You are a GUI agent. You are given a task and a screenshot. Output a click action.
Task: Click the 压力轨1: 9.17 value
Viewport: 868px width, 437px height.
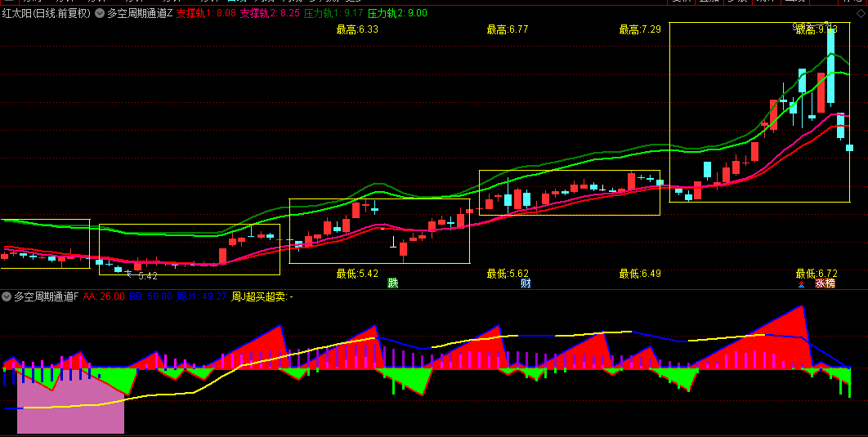[333, 13]
